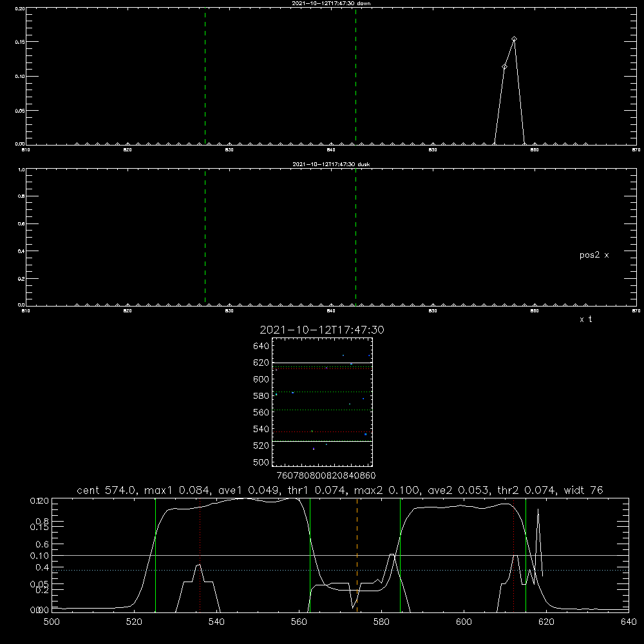The height and width of the screenshot is (644, 644).
Task: Click the 'thr2 0.074' value in the bottom title
Action: [x=525, y=490]
